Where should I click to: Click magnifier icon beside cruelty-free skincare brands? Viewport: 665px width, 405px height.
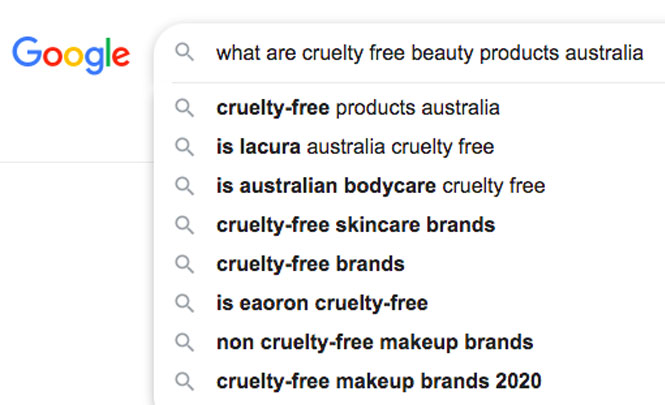pyautogui.click(x=184, y=225)
